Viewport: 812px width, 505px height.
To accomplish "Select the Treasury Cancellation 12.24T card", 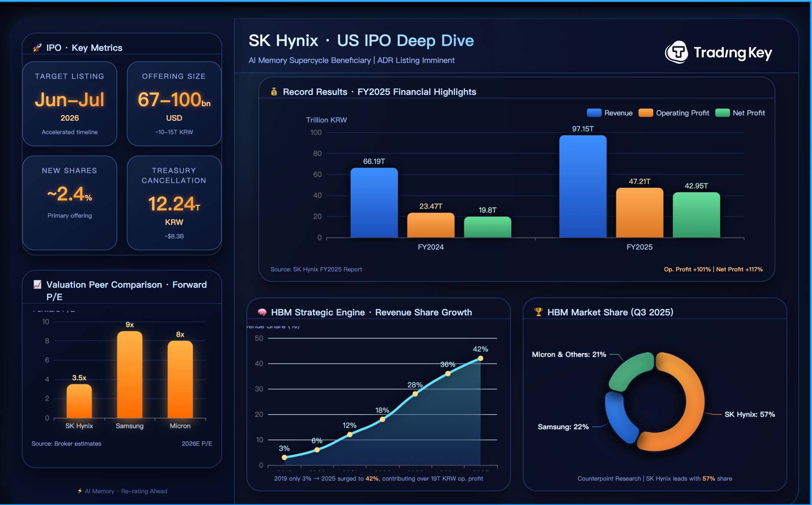I will pyautogui.click(x=174, y=203).
